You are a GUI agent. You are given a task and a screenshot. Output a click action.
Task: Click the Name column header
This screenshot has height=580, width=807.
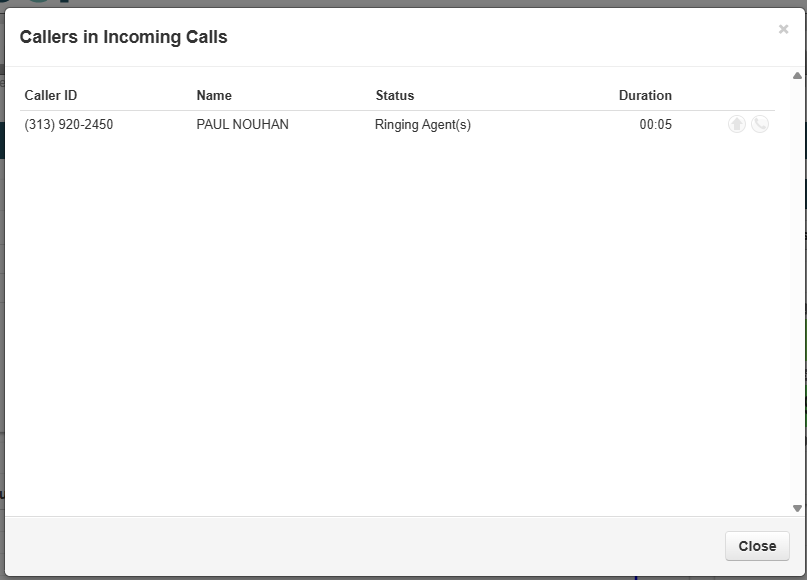[214, 96]
